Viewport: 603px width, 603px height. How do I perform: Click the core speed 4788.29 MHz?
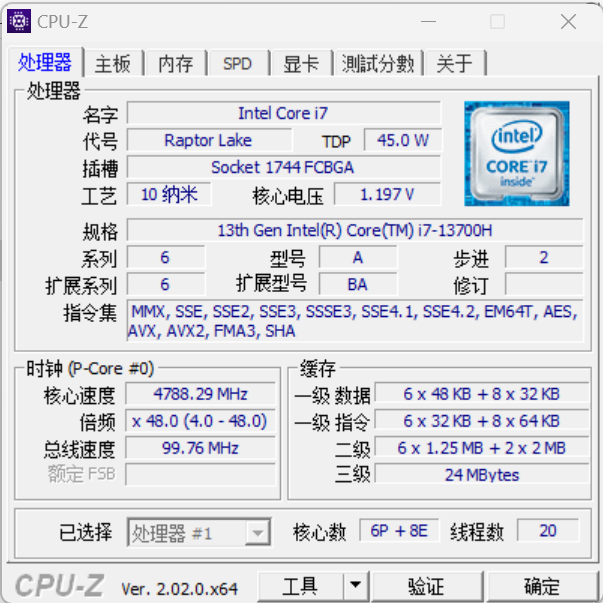[x=200, y=394]
